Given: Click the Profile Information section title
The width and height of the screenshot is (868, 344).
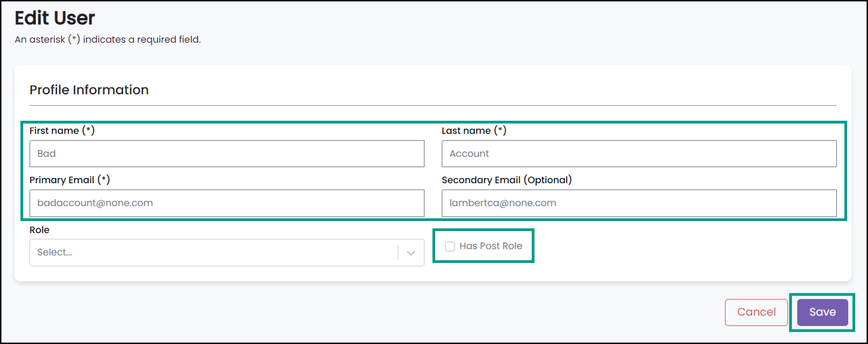Looking at the screenshot, I should pos(89,90).
